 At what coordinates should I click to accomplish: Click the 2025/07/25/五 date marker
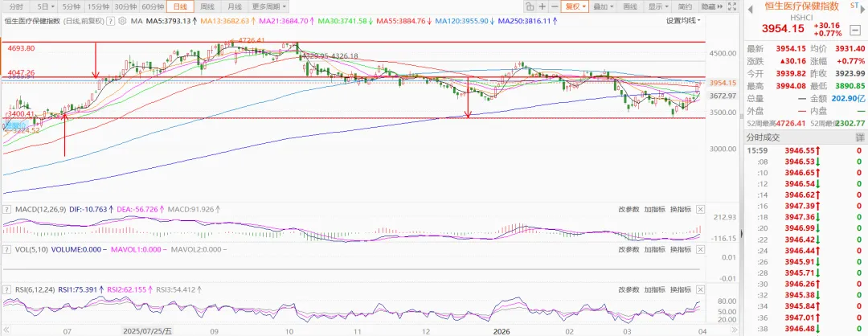tap(147, 331)
